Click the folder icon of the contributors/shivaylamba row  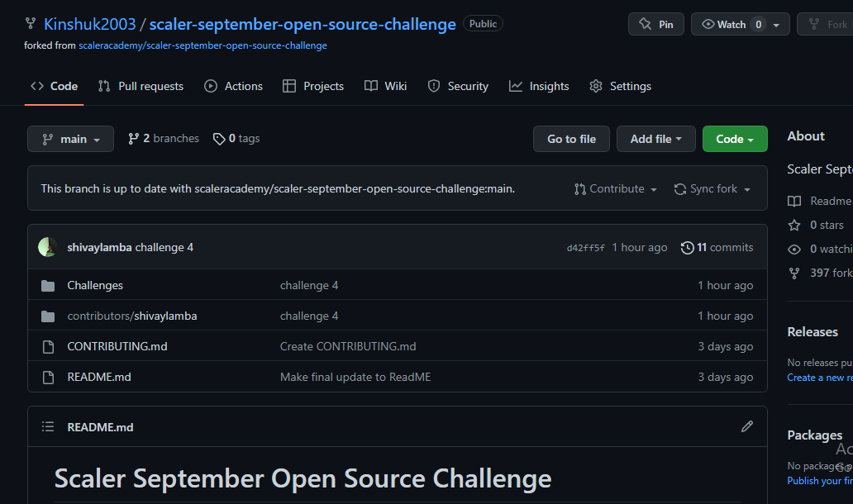coord(48,316)
